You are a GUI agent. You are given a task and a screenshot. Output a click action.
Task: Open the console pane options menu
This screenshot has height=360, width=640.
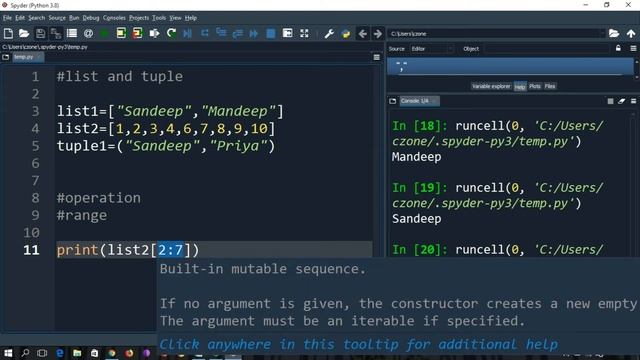click(633, 101)
